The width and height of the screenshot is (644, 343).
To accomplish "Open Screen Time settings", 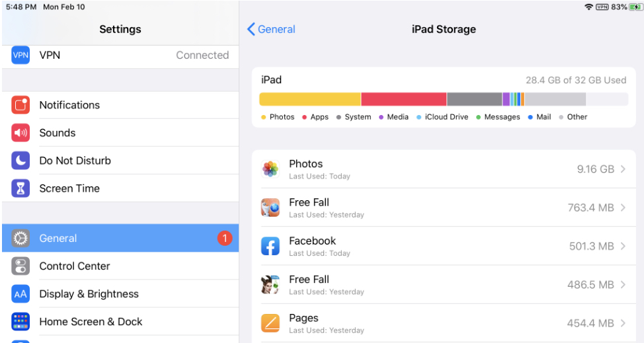I will tap(120, 188).
